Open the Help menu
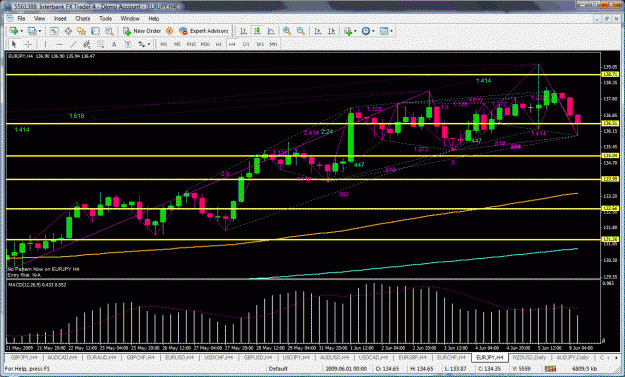625x377 pixels. [153, 18]
